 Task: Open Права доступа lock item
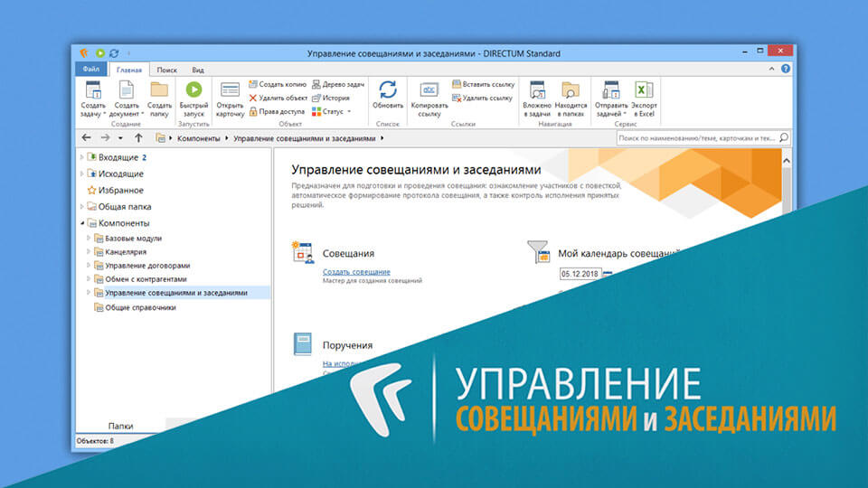(x=277, y=111)
